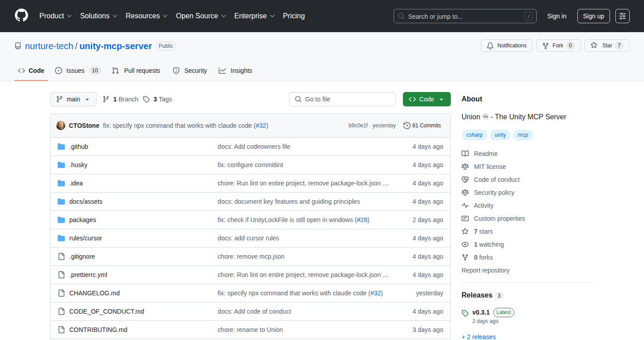
Task: Click the .husky folder icon
Action: point(61,165)
